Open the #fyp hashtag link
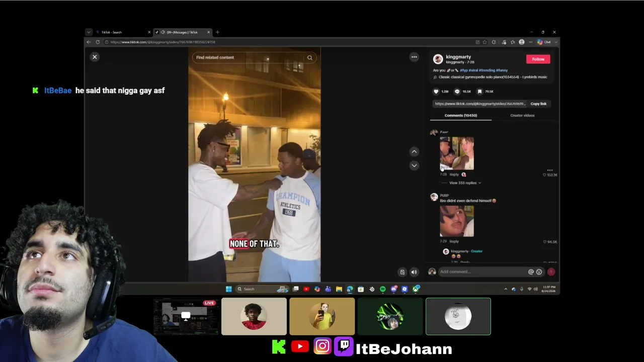 (463, 70)
